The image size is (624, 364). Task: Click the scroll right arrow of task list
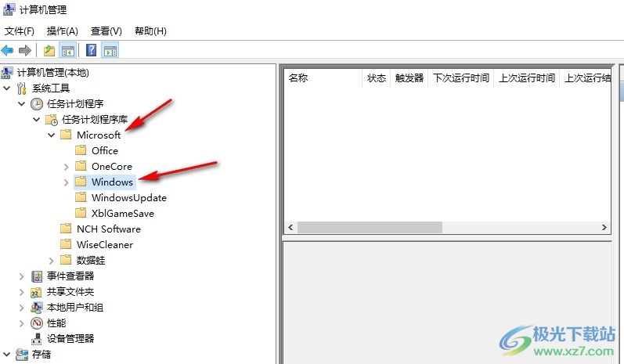coord(604,227)
